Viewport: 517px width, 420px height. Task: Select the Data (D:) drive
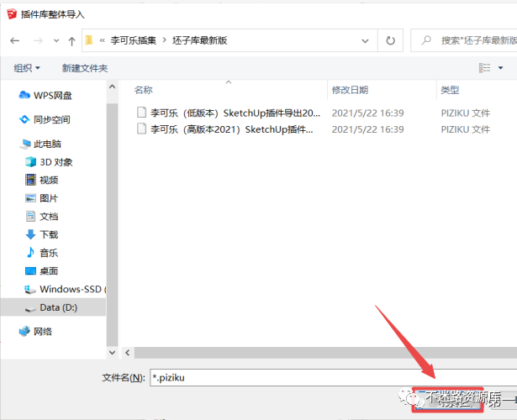(54, 307)
